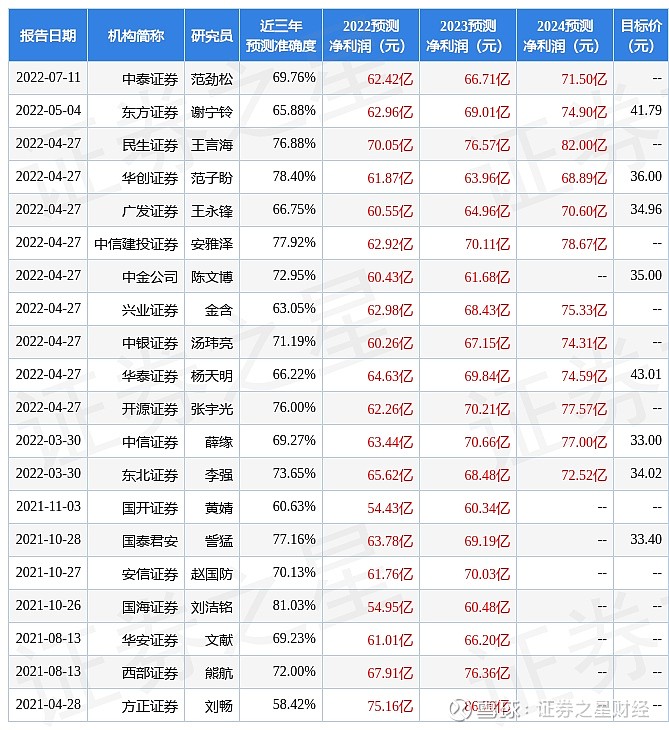
Task: Click 2022 profit forecast 67.91亿
Action: pyautogui.click(x=390, y=673)
